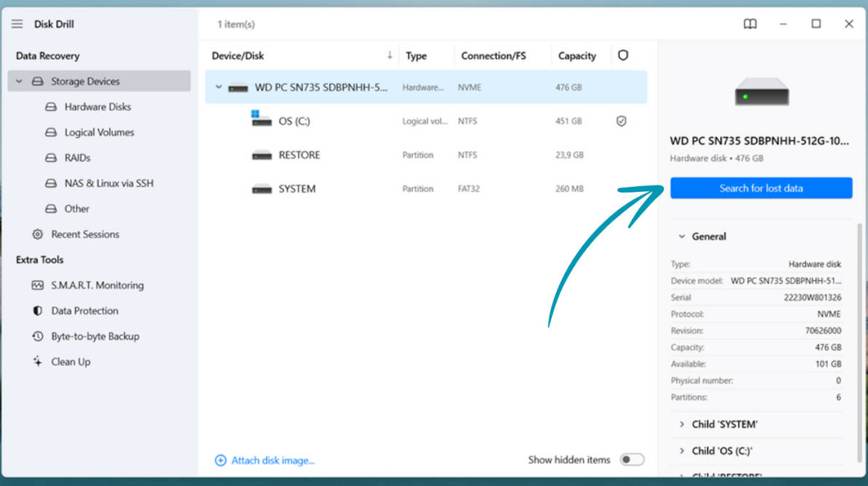
Task: Collapse the Storage Devices tree chevron
Action: 20,81
